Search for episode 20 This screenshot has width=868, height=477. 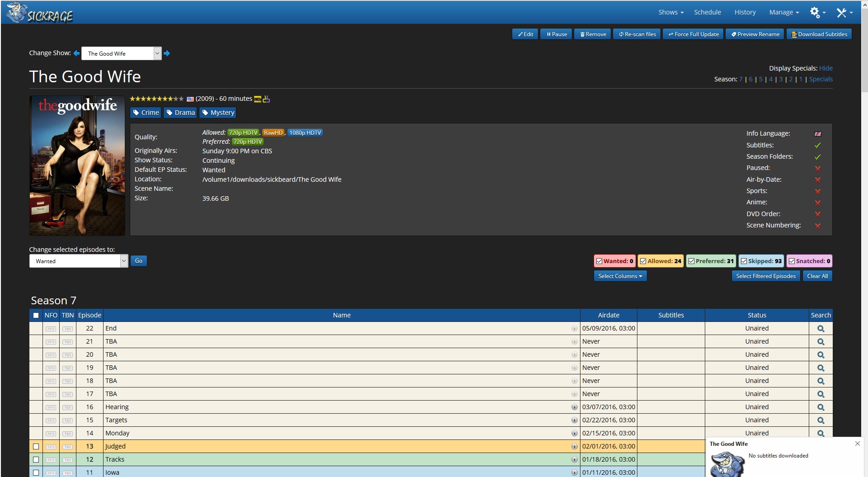[x=821, y=355]
